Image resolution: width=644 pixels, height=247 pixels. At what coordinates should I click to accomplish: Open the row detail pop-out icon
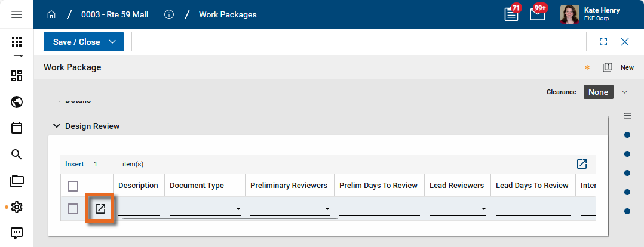[100, 209]
